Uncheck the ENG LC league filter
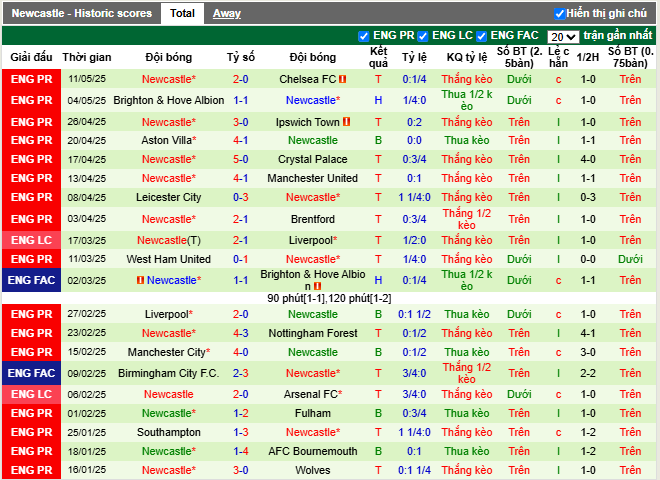 coord(423,37)
